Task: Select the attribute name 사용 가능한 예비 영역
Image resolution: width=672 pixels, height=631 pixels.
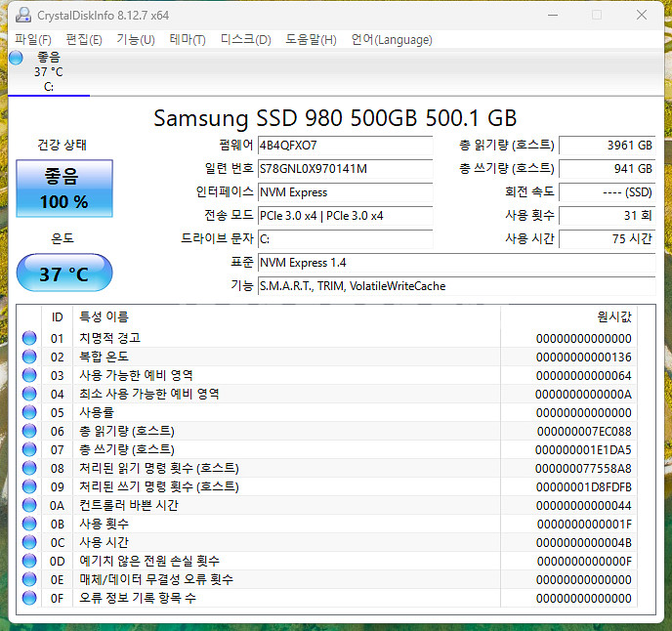Action: (136, 375)
